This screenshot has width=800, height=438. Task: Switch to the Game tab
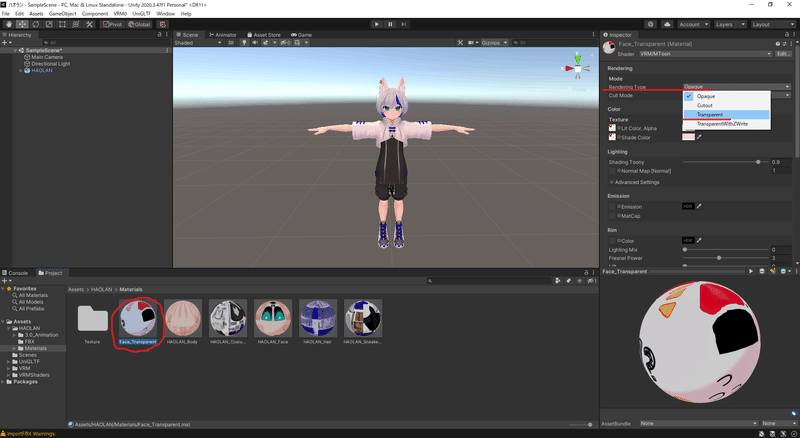[x=301, y=35]
